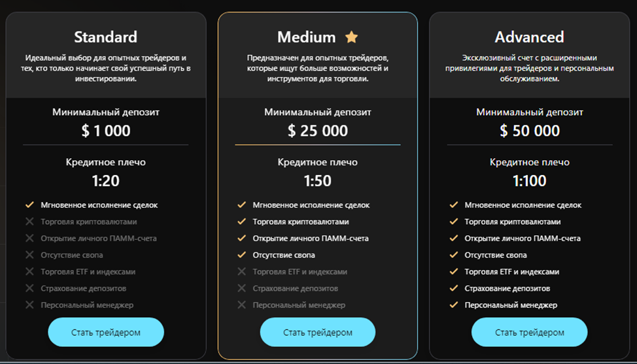Click the $ 1 000 minimum deposit amount

click(x=105, y=131)
